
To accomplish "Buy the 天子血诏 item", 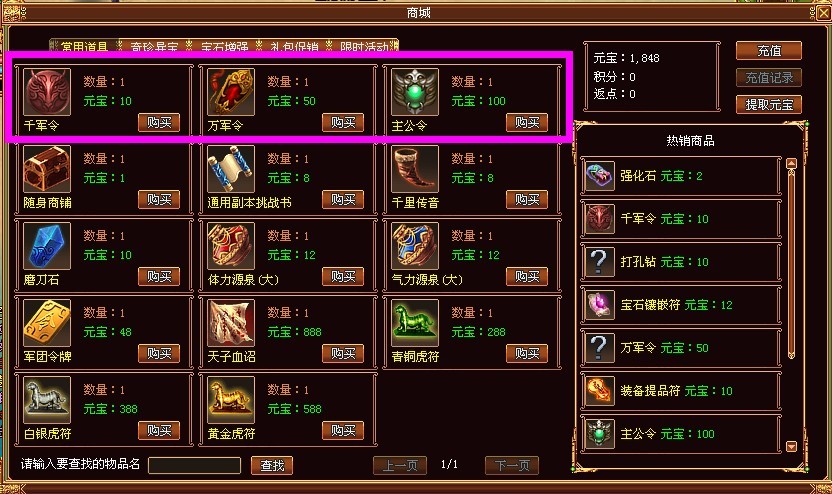I will [x=343, y=353].
